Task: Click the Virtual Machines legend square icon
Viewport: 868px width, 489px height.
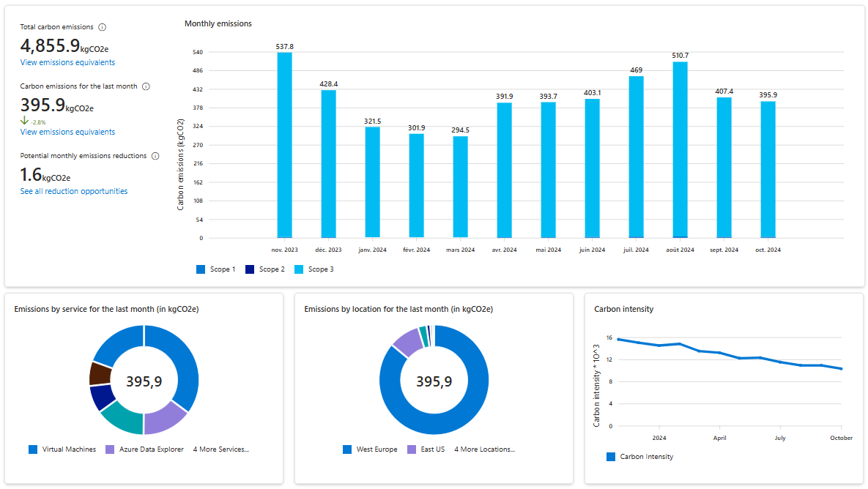Action: pos(33,449)
